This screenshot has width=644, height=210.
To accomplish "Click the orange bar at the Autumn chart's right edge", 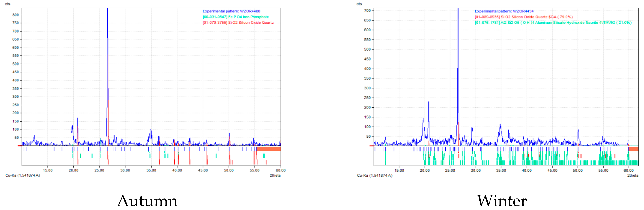I will [269, 149].
